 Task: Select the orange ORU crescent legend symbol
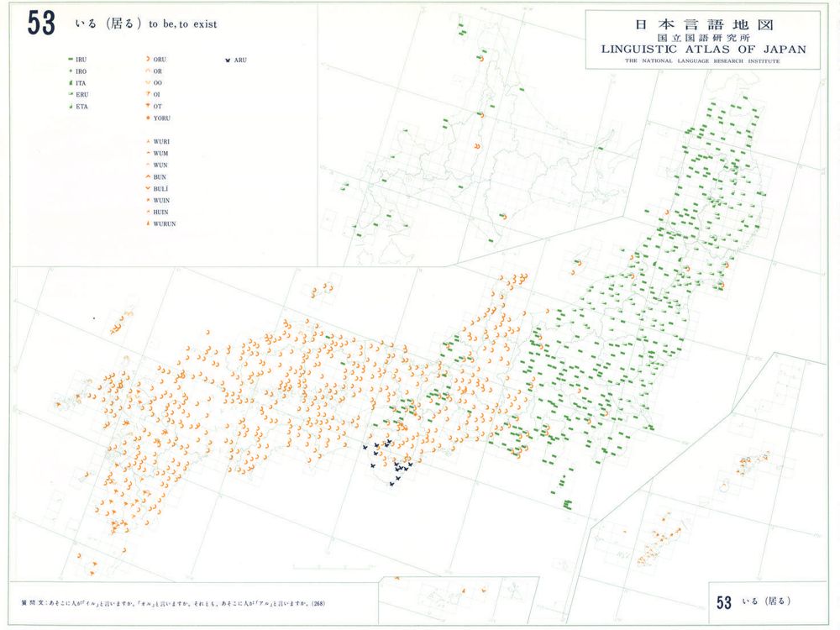point(148,60)
